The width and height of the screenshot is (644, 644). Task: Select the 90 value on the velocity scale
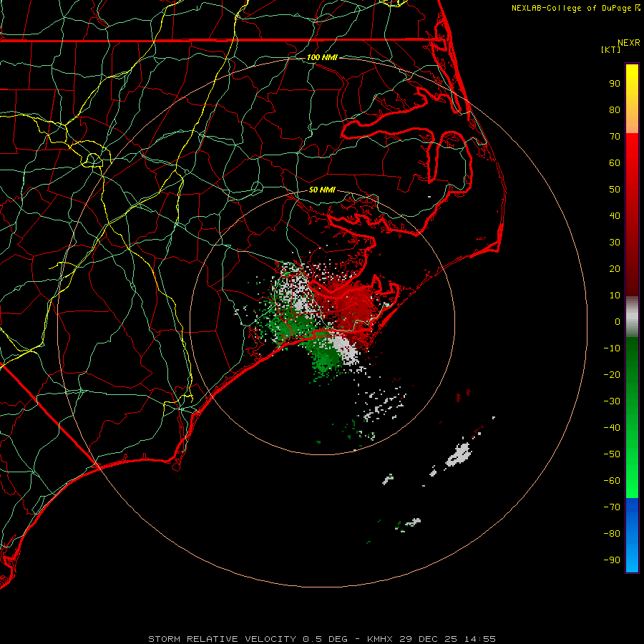pos(615,84)
